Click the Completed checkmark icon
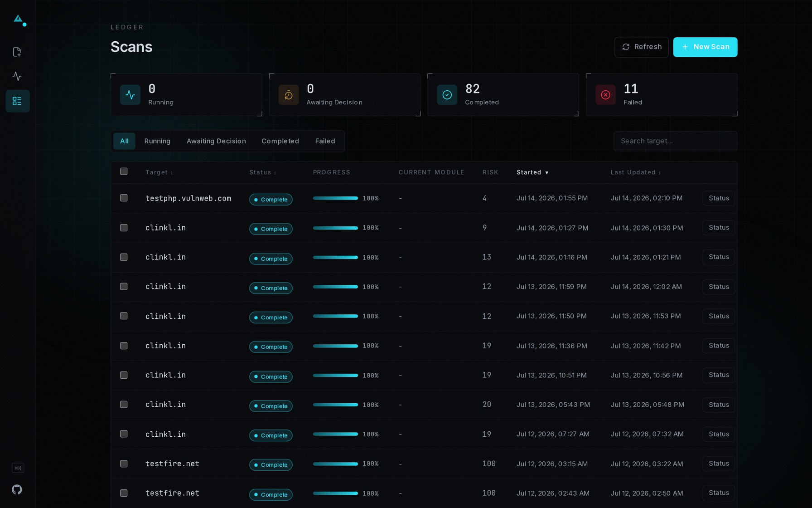The image size is (812, 508). coord(447,95)
